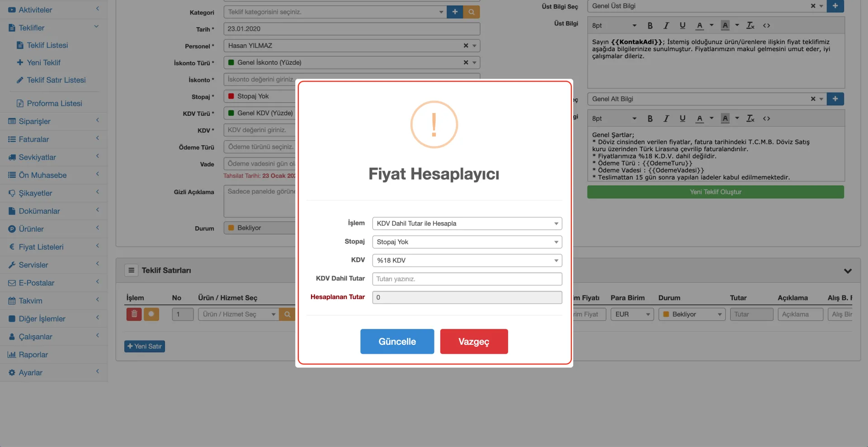Open the Bekliyor status dropdown in the table row
The image size is (868, 447).
tap(692, 314)
